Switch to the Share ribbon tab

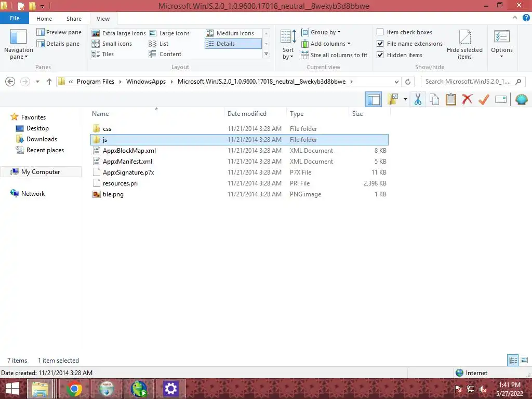pos(74,19)
